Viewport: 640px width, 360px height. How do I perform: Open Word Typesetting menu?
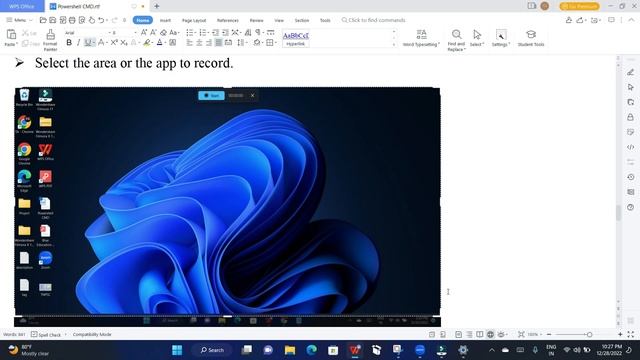tap(421, 38)
